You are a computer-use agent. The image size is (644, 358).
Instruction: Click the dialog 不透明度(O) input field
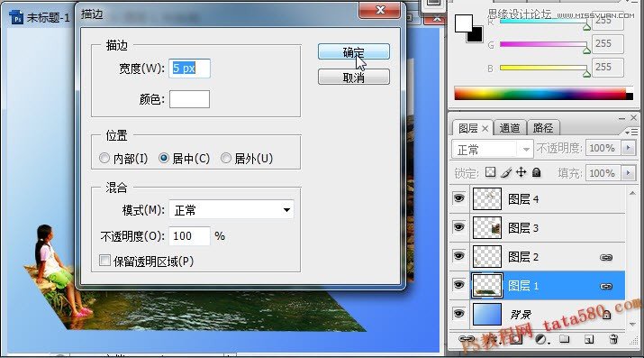click(x=189, y=236)
